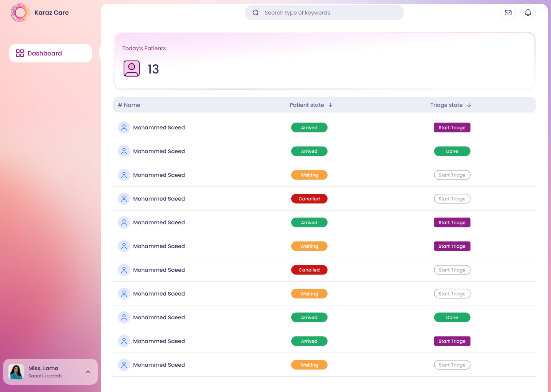Click the Done badge in ninth row
Image resolution: width=551 pixels, height=392 pixels.
click(452, 317)
